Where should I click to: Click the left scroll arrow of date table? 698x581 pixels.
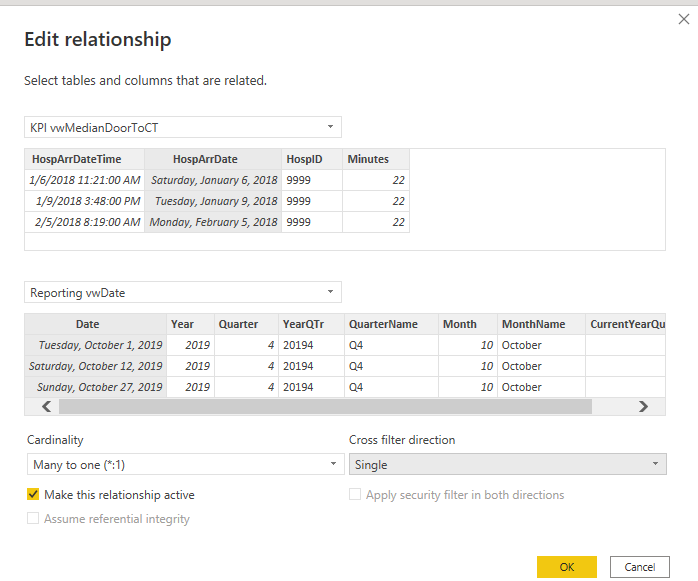[46, 406]
